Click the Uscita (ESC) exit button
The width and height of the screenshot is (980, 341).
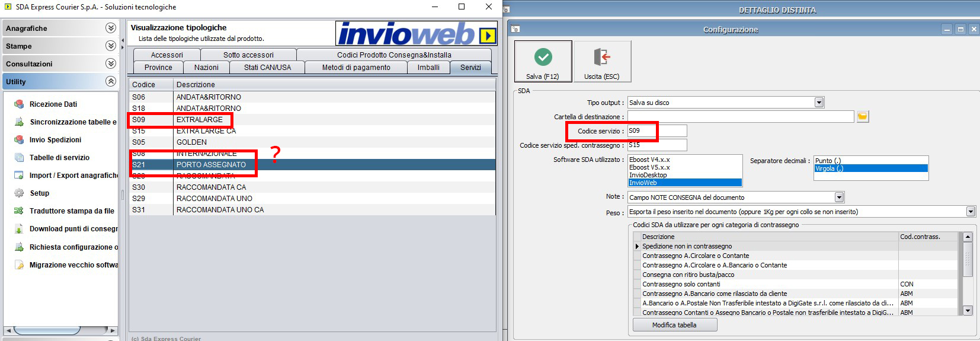pyautogui.click(x=602, y=61)
